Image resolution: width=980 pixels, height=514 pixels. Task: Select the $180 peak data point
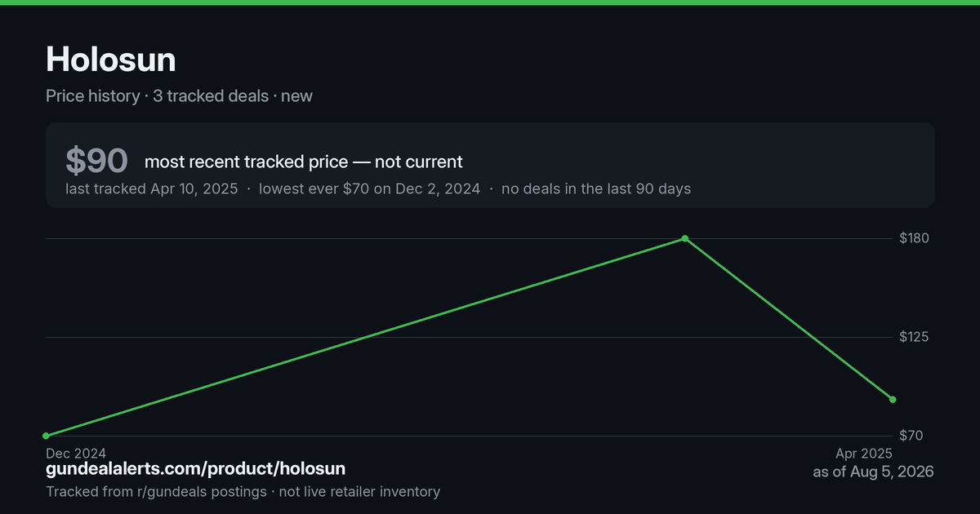coord(685,238)
